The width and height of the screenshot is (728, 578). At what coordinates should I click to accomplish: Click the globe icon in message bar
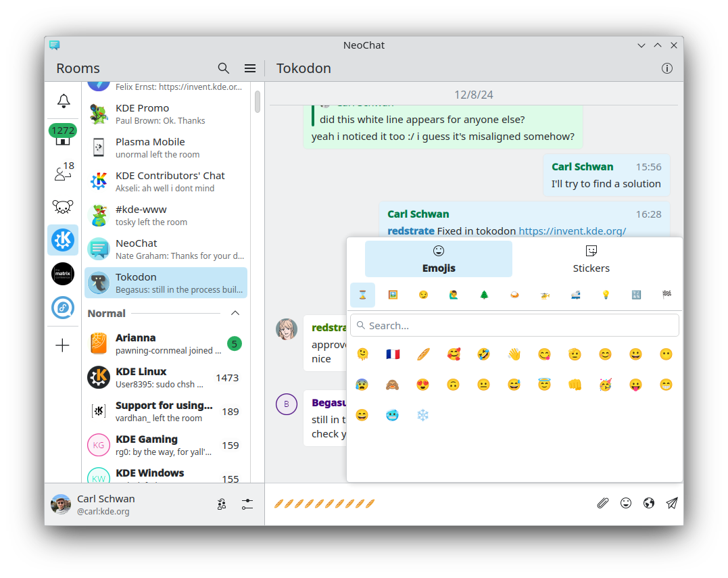649,503
